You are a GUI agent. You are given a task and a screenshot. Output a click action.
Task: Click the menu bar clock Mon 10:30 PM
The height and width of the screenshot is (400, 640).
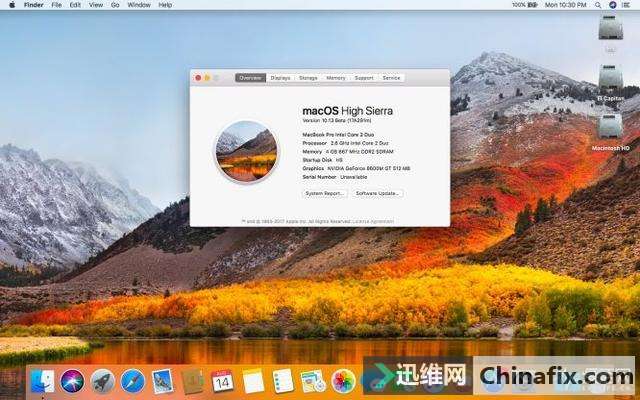coord(565,5)
